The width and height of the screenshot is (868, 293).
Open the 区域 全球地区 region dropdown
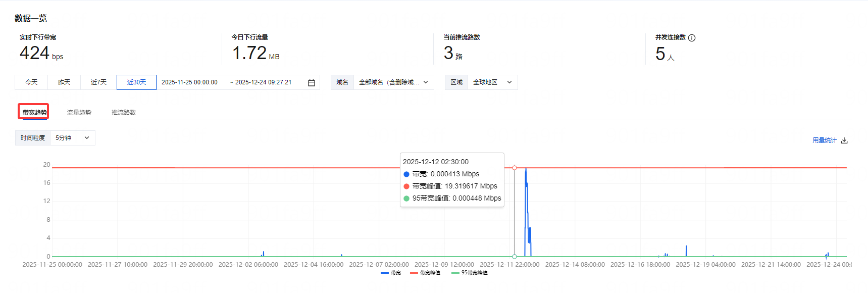point(492,82)
